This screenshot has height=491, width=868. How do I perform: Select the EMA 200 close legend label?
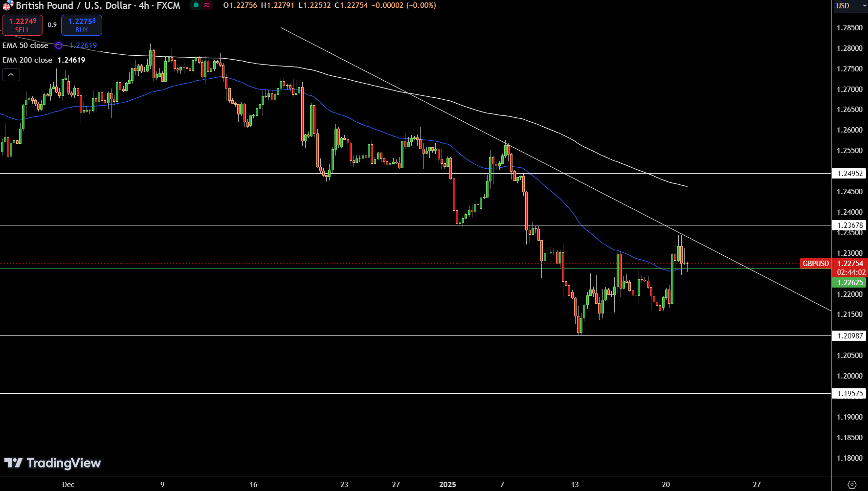[x=27, y=60]
